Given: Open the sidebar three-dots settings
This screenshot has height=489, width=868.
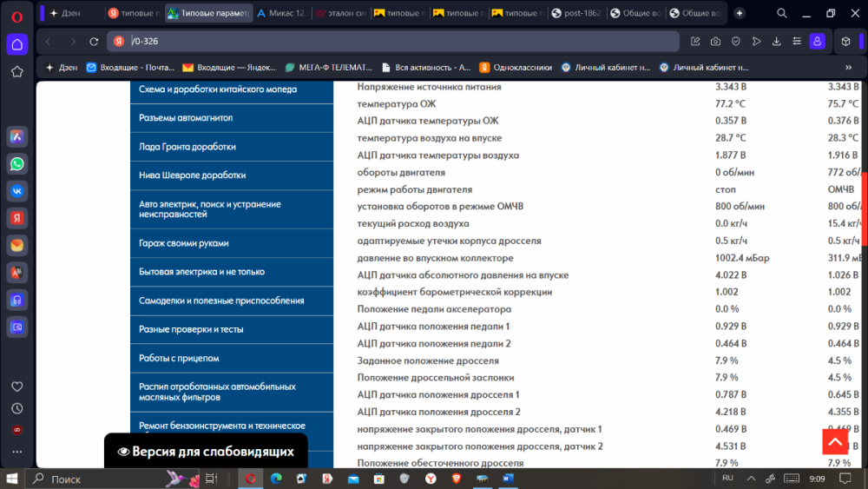Looking at the screenshot, I should (17, 452).
